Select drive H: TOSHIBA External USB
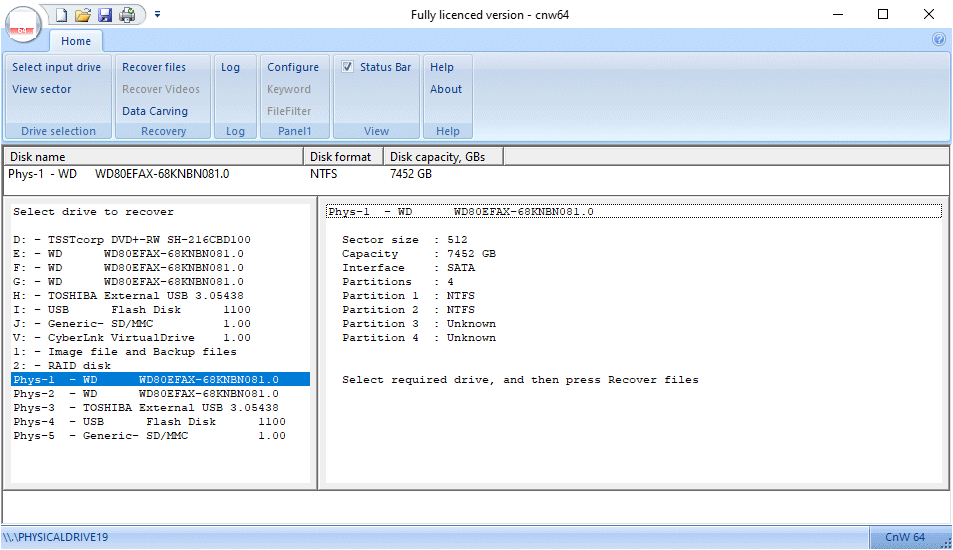Screen dimensions: 953x550 (128, 295)
